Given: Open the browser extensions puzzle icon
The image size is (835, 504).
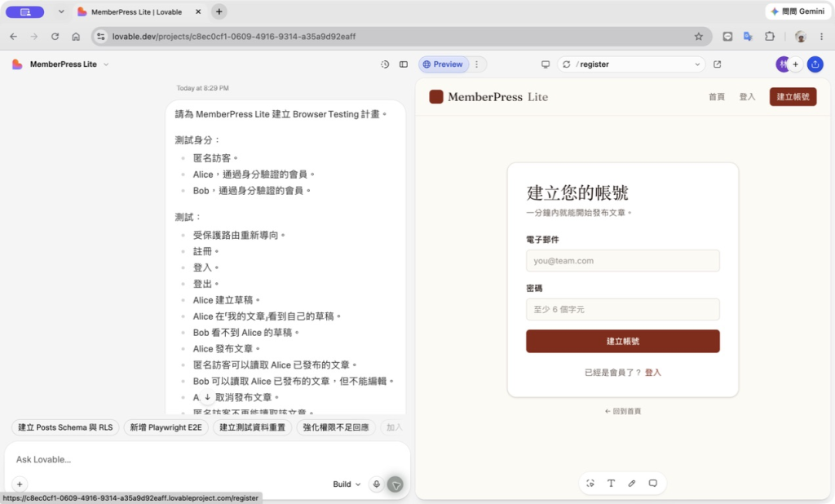Looking at the screenshot, I should click(x=770, y=36).
